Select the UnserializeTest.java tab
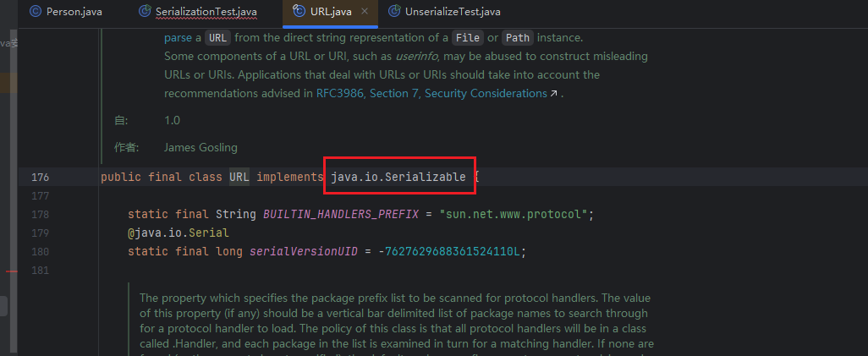This screenshot has height=356, width=868. pos(453,12)
